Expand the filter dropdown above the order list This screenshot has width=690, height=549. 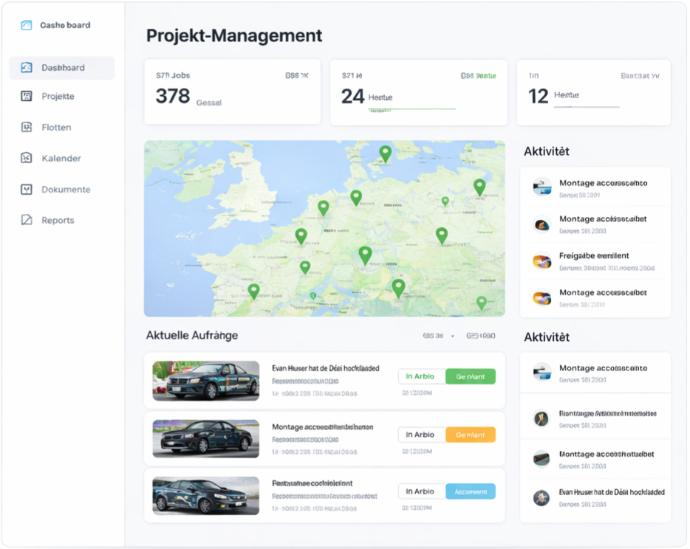[438, 336]
